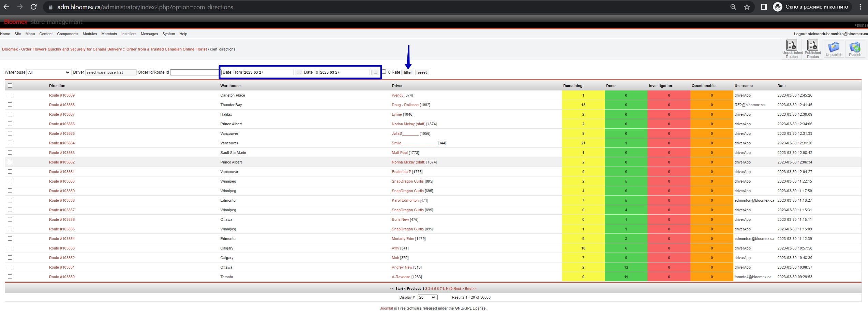868x314 pixels.
Task: Open Date To calendar picker button
Action: [375, 72]
